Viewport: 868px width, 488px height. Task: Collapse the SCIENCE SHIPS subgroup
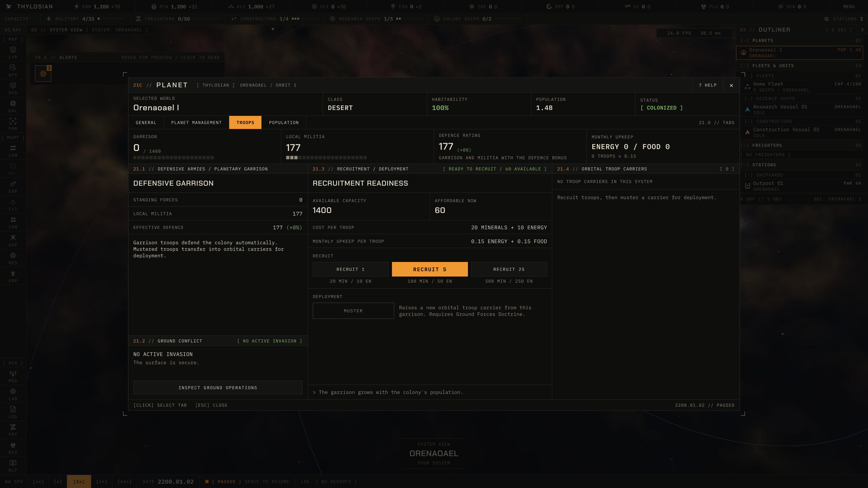[748, 99]
